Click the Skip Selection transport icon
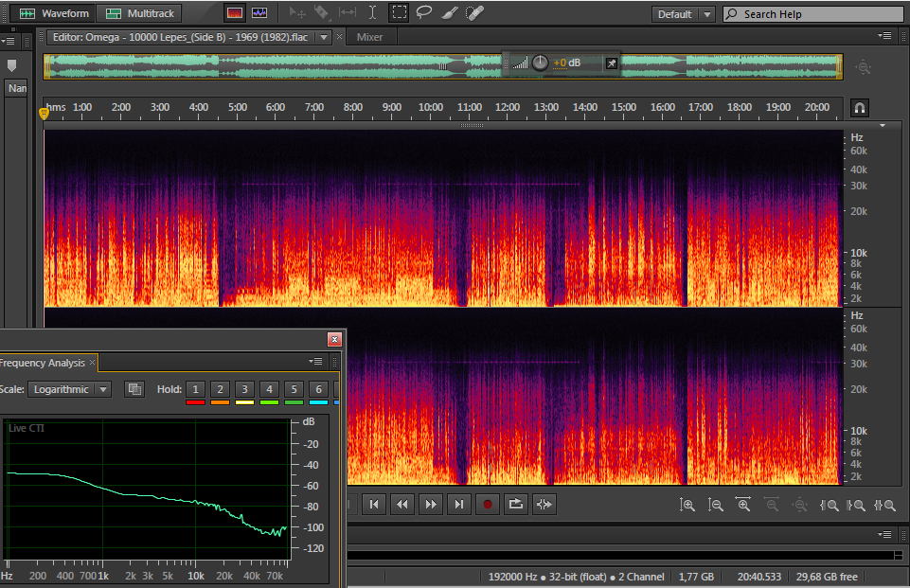Viewport: 910px width, 588px height. tap(544, 505)
